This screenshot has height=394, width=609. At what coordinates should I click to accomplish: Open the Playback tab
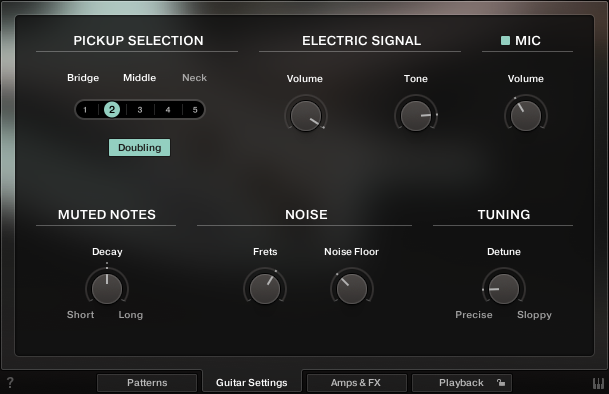tap(461, 383)
